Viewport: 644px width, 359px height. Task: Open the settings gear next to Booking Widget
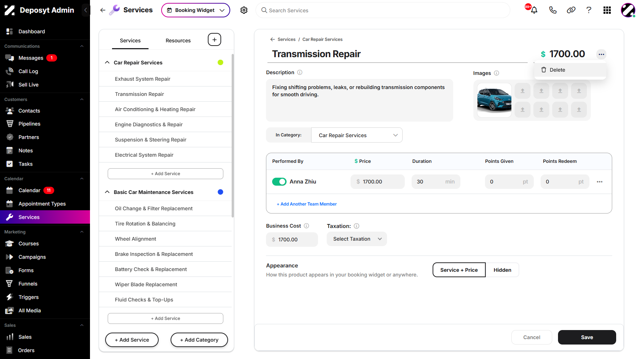coord(244,10)
